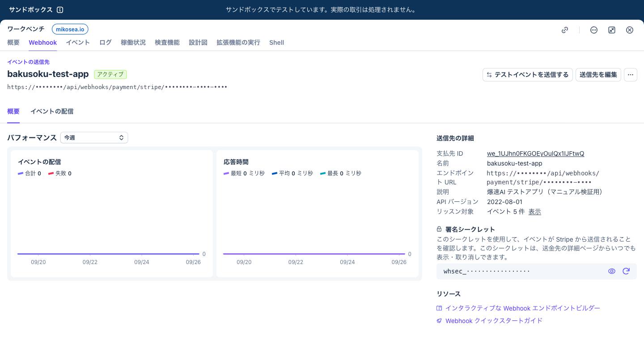Select the Webhook workbench tab
644x358 pixels.
43,43
